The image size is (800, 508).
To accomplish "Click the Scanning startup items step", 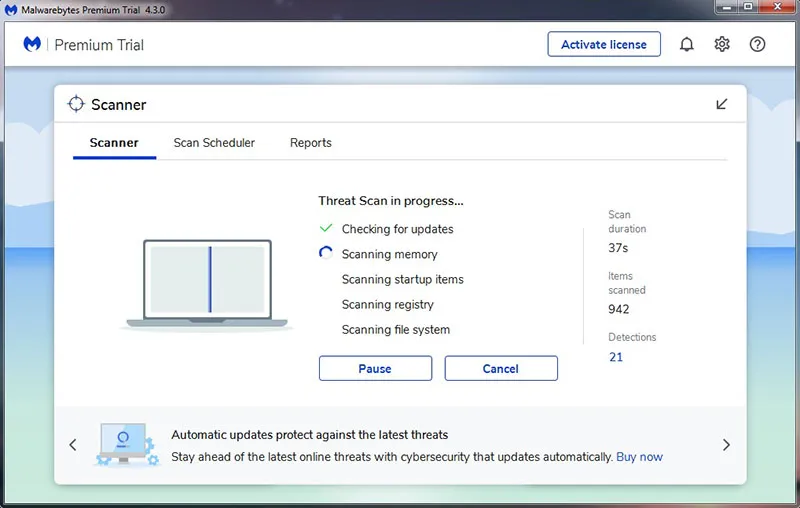I will tap(403, 279).
